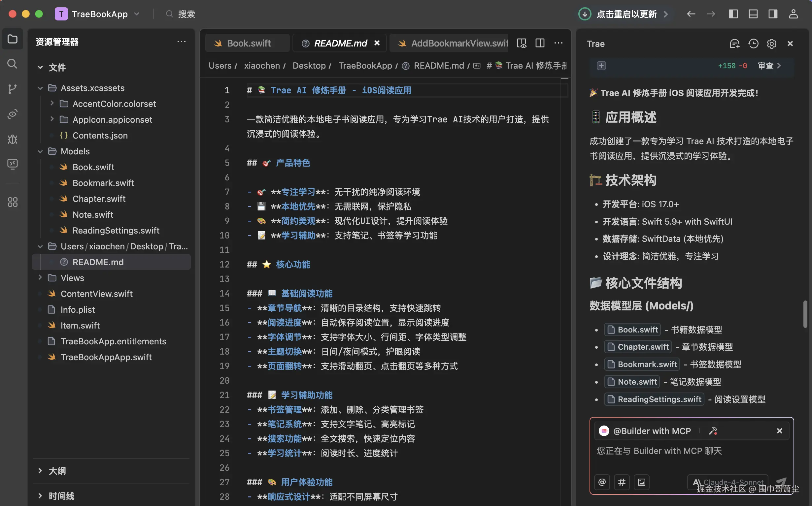812x506 pixels.
Task: Close the README.md tab
Action: click(x=377, y=43)
